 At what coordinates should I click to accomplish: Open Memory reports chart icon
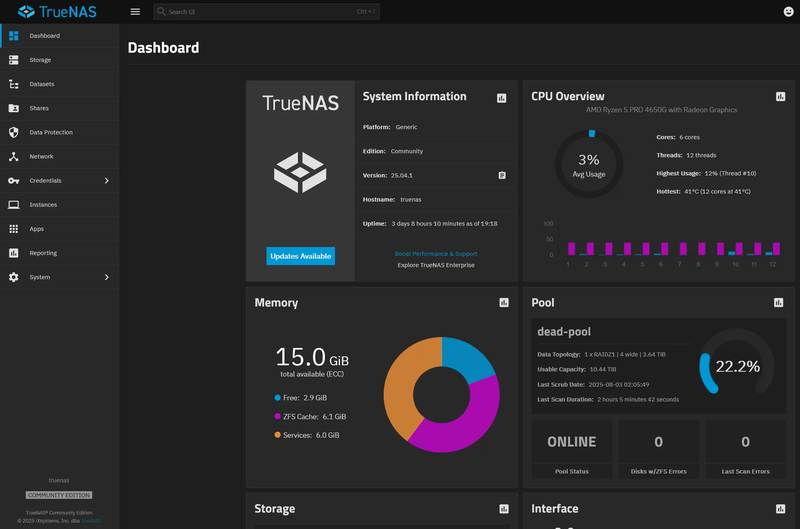[504, 303]
